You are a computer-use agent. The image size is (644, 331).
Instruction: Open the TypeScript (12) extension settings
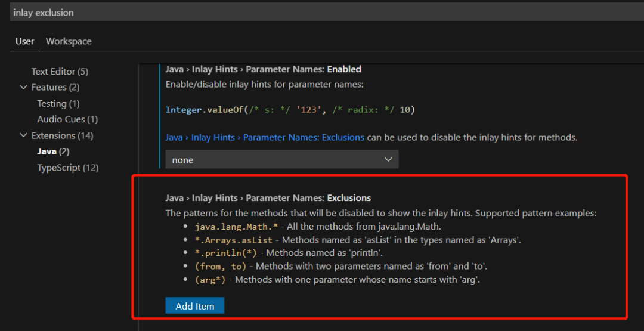pos(67,168)
